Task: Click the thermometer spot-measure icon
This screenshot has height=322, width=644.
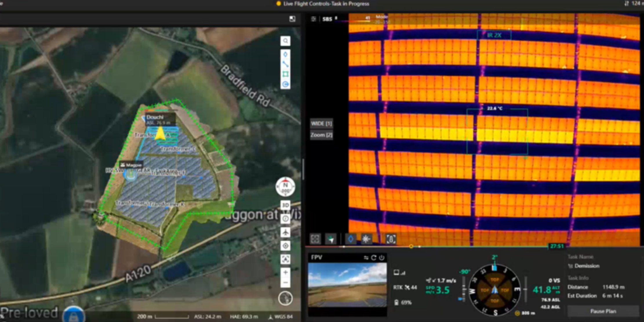Action: (x=391, y=239)
